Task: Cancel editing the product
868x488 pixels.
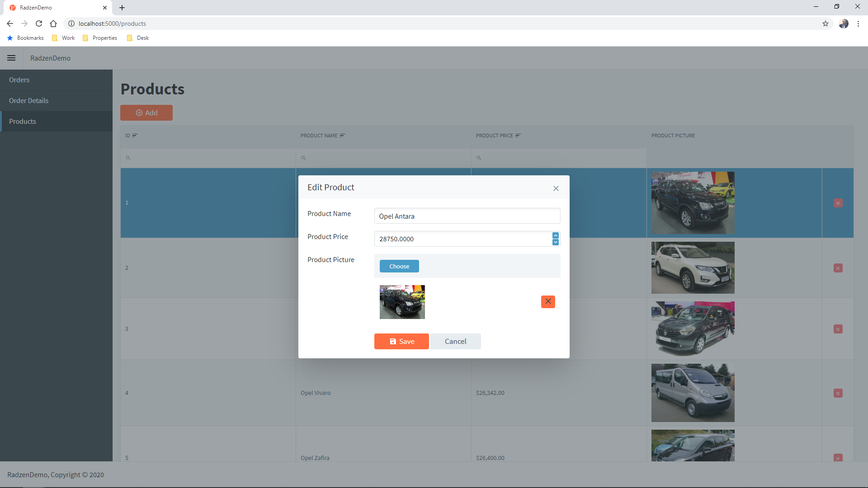Action: click(455, 342)
